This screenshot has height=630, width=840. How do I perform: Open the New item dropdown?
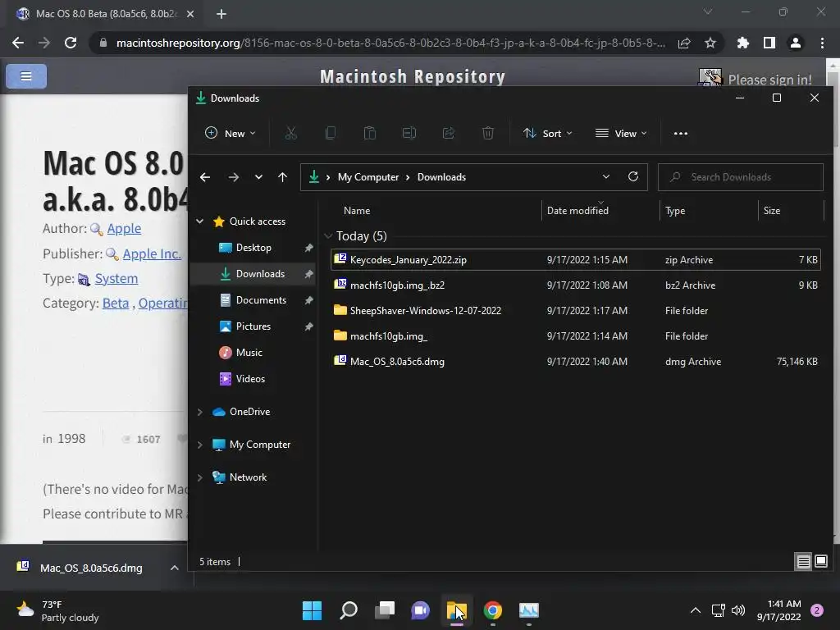pyautogui.click(x=231, y=134)
